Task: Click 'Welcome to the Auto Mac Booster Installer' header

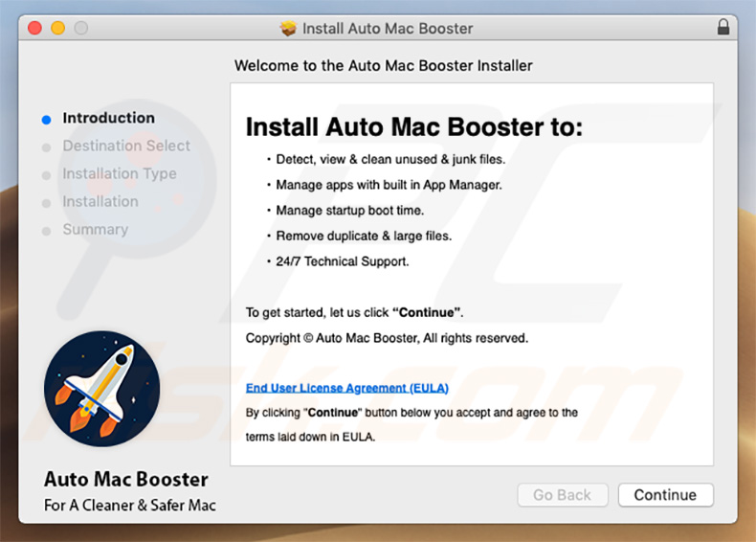Action: (384, 66)
